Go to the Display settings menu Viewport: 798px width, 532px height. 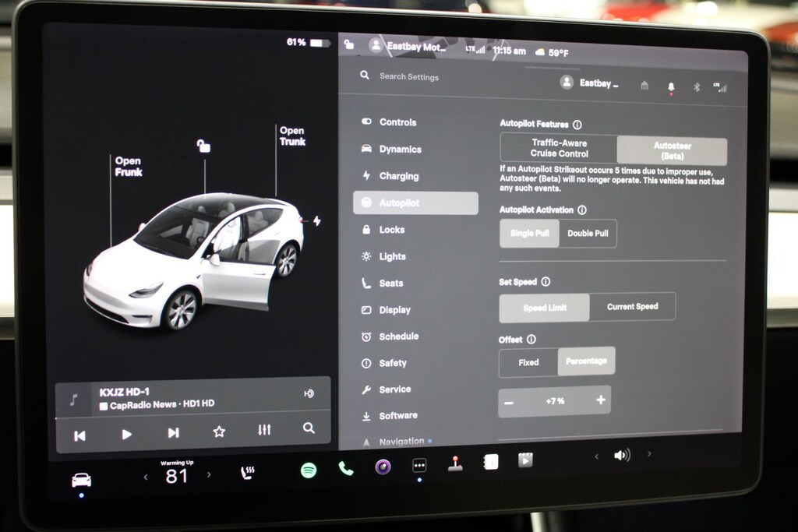394,310
